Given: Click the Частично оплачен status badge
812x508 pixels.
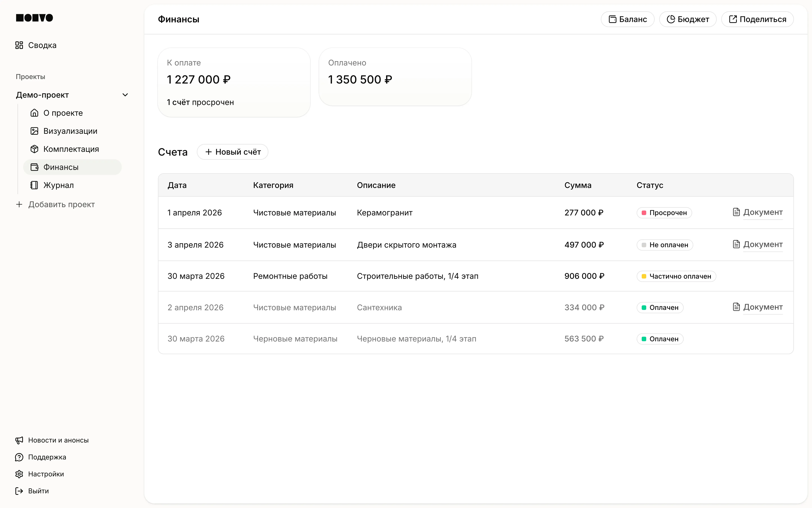Looking at the screenshot, I should click(676, 276).
